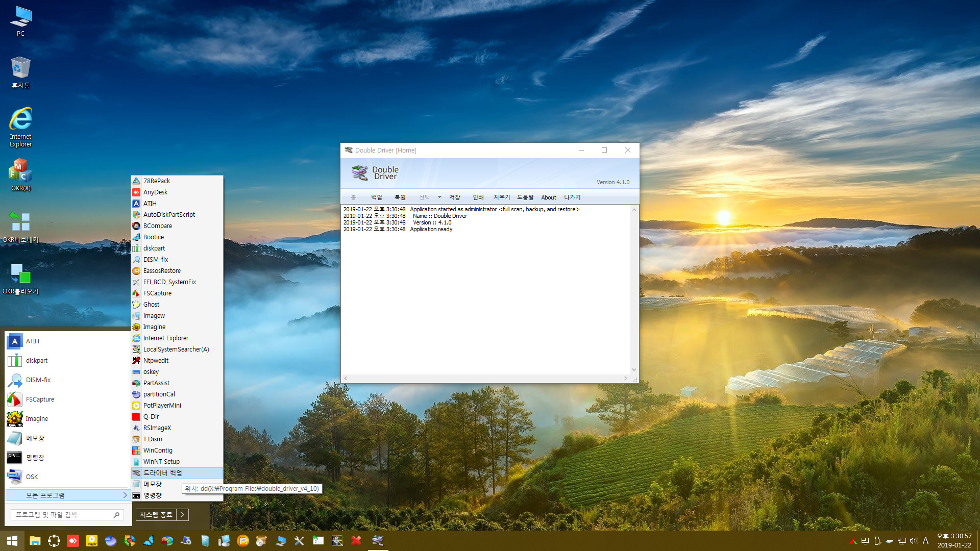Open the 백업 menu in Double Driver

[377, 197]
